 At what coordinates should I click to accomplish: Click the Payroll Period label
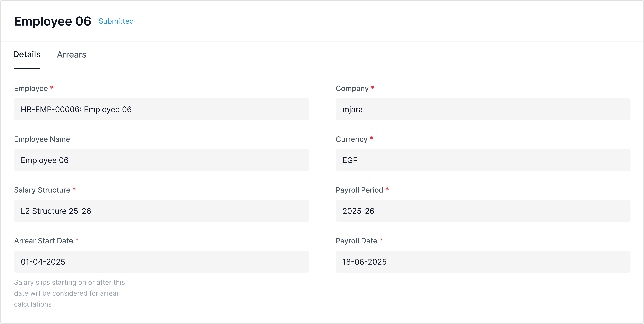(x=359, y=190)
